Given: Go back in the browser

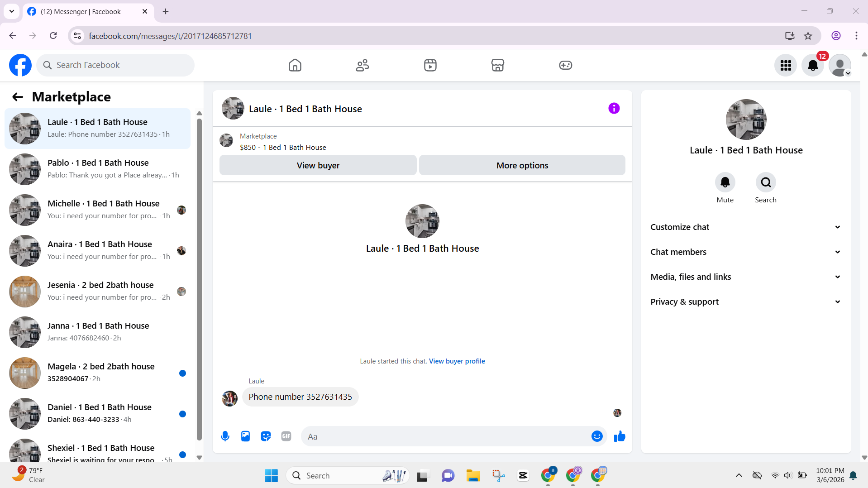Looking at the screenshot, I should [12, 36].
